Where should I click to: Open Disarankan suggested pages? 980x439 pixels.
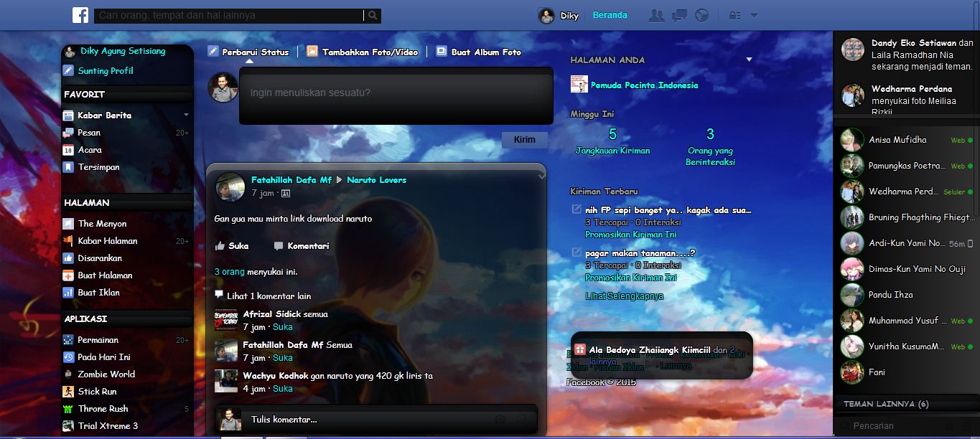(x=100, y=258)
